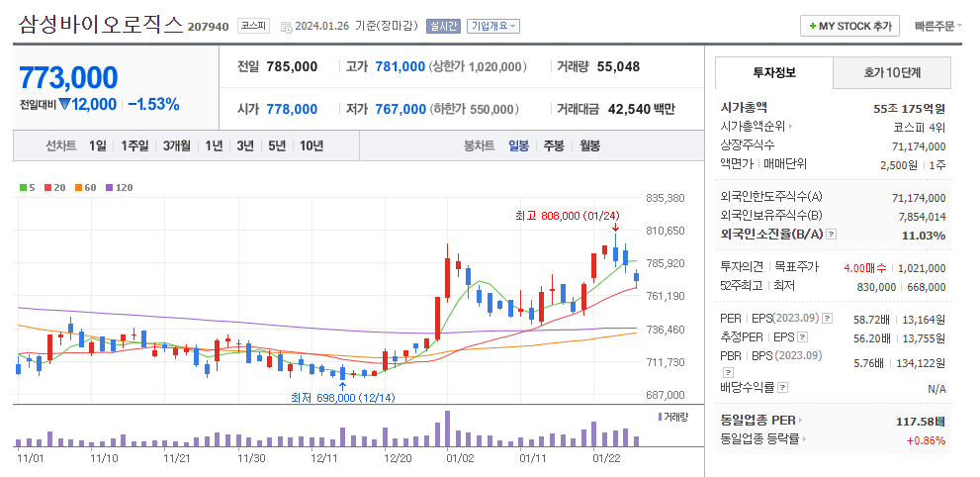The height and width of the screenshot is (477, 980).
Task: Click the green 5-day average legend swatch
Action: [x=23, y=188]
